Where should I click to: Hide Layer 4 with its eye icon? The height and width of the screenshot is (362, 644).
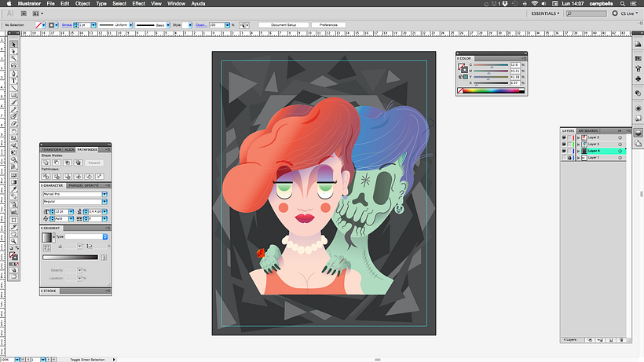pyautogui.click(x=564, y=151)
